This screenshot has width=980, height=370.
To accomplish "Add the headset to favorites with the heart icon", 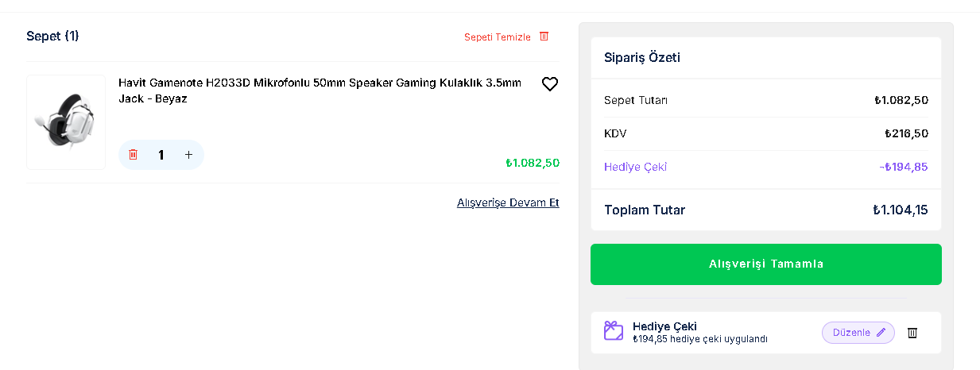I will point(550,84).
